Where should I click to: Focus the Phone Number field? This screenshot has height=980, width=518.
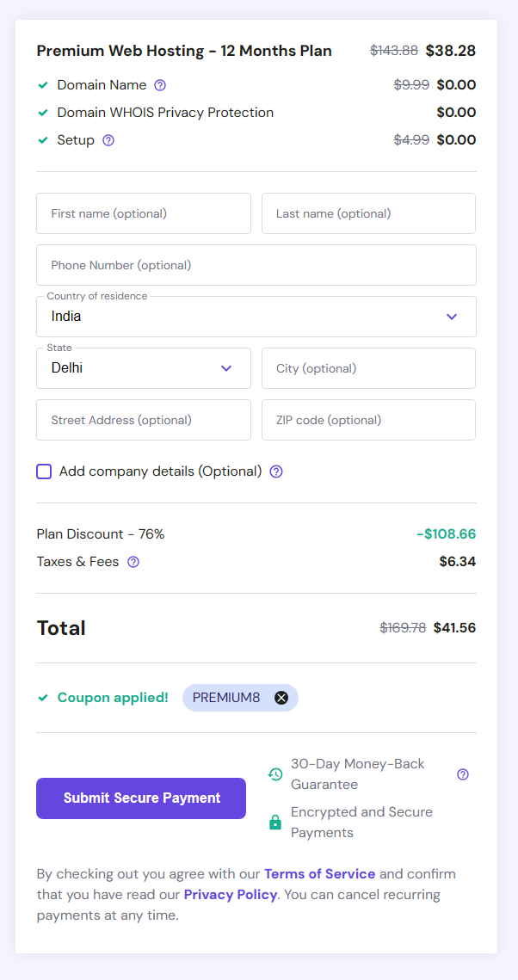click(x=256, y=265)
